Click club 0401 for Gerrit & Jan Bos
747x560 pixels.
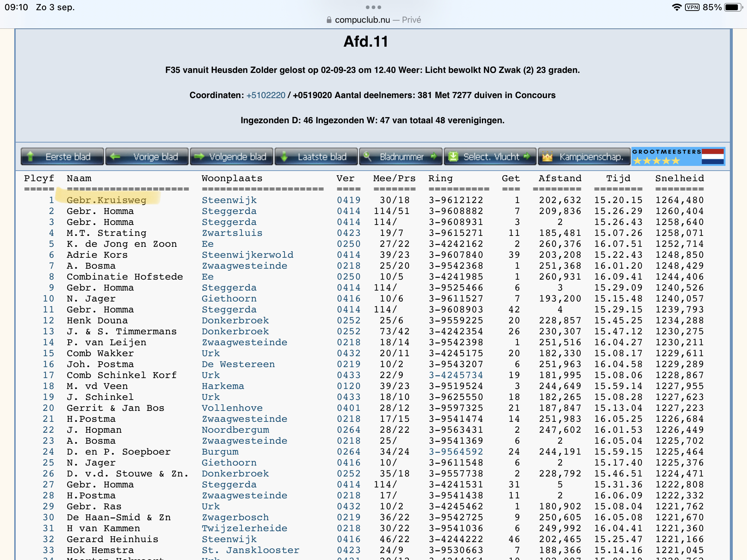[349, 408]
